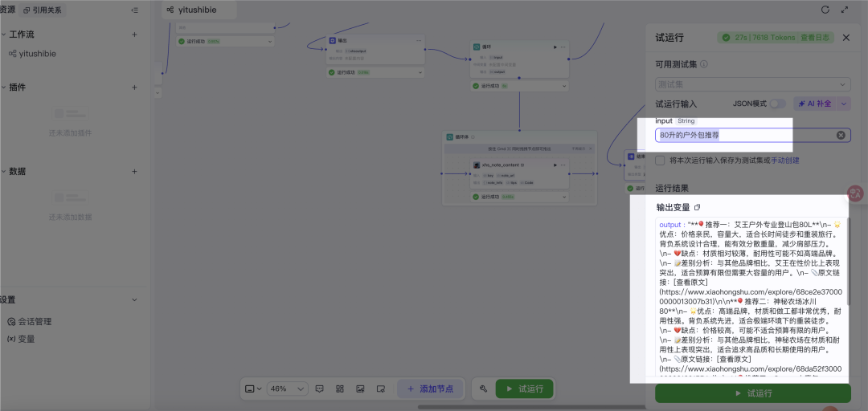Select the 循环 node icon

click(477, 47)
